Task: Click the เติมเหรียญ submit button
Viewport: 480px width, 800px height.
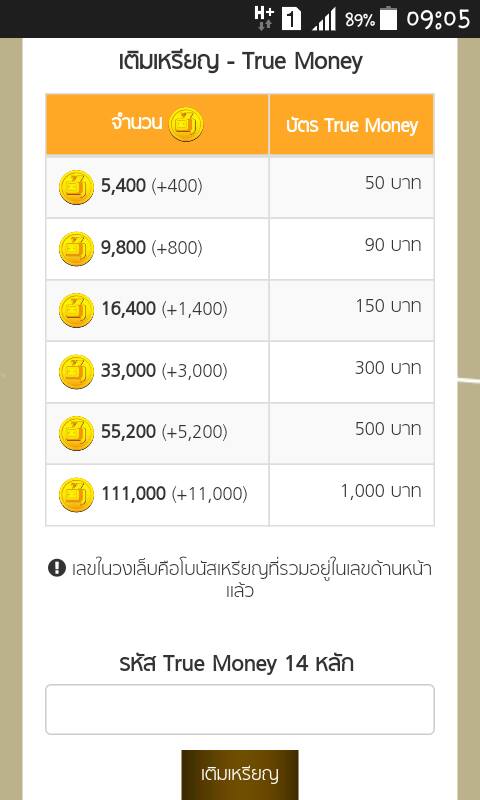Action: pyautogui.click(x=240, y=774)
